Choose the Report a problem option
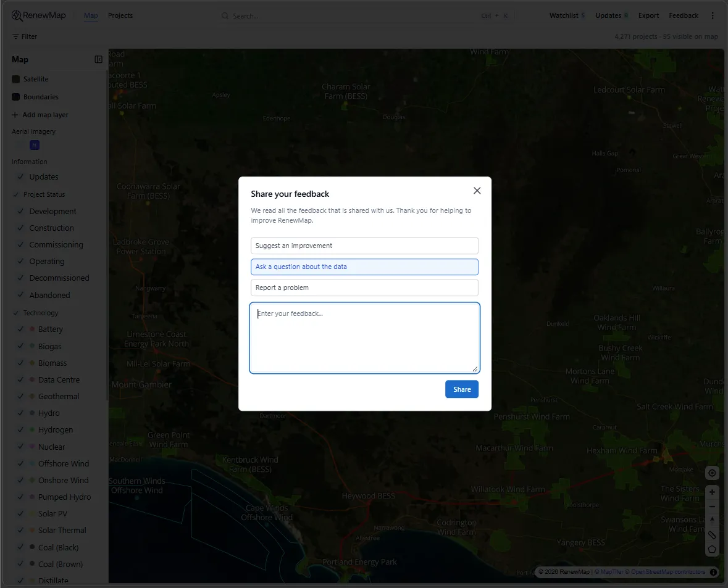 pyautogui.click(x=364, y=287)
